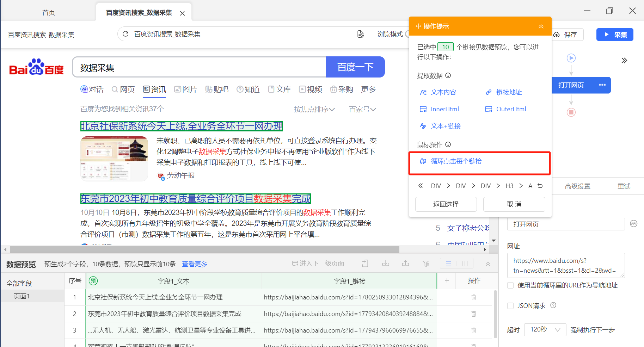Choose OuterHtml extraction option
This screenshot has height=347, width=644.
(506, 109)
